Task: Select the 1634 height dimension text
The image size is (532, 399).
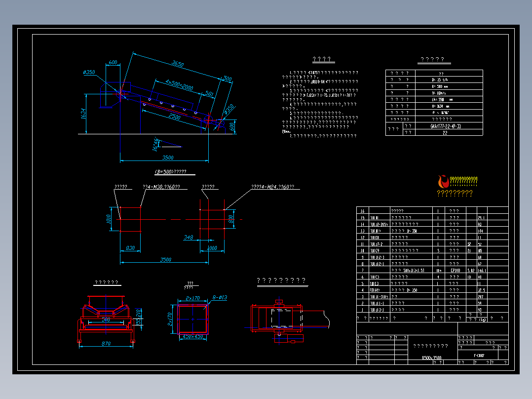Action: 83,114
